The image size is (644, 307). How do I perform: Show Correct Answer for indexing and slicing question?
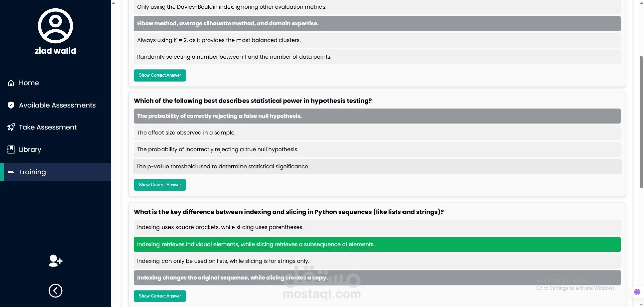tap(160, 296)
